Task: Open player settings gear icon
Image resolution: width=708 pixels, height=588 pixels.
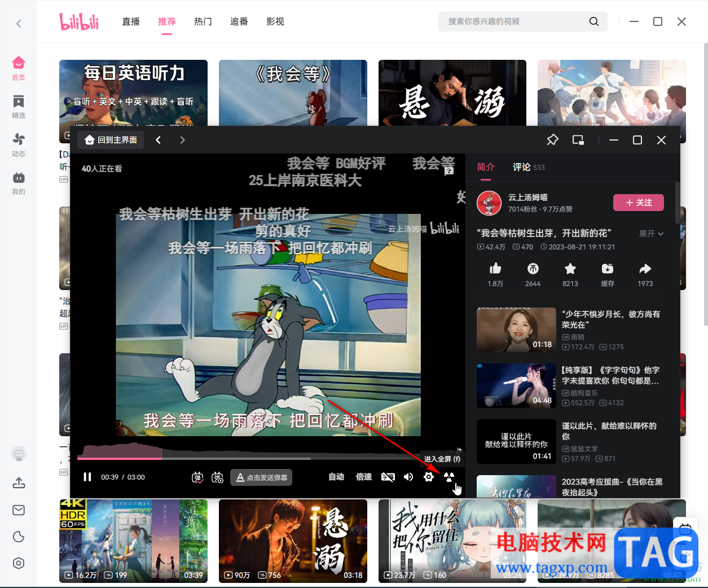Action: pos(429,477)
